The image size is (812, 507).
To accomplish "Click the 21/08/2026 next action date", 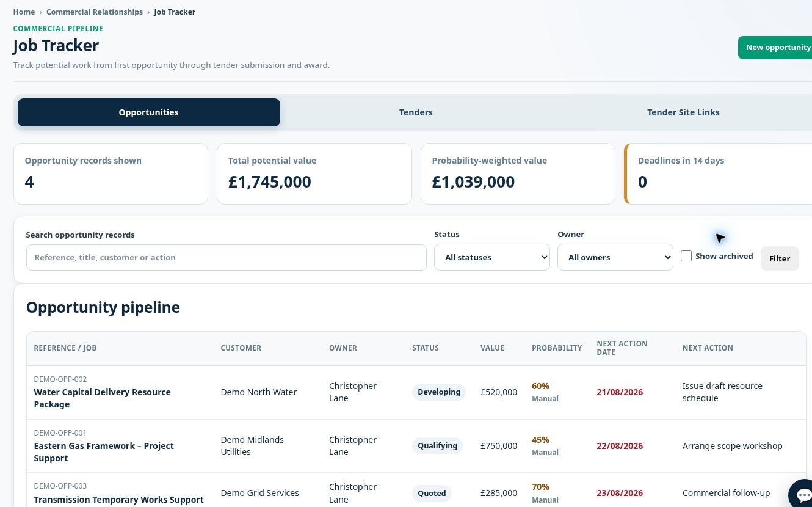I will [x=620, y=392].
